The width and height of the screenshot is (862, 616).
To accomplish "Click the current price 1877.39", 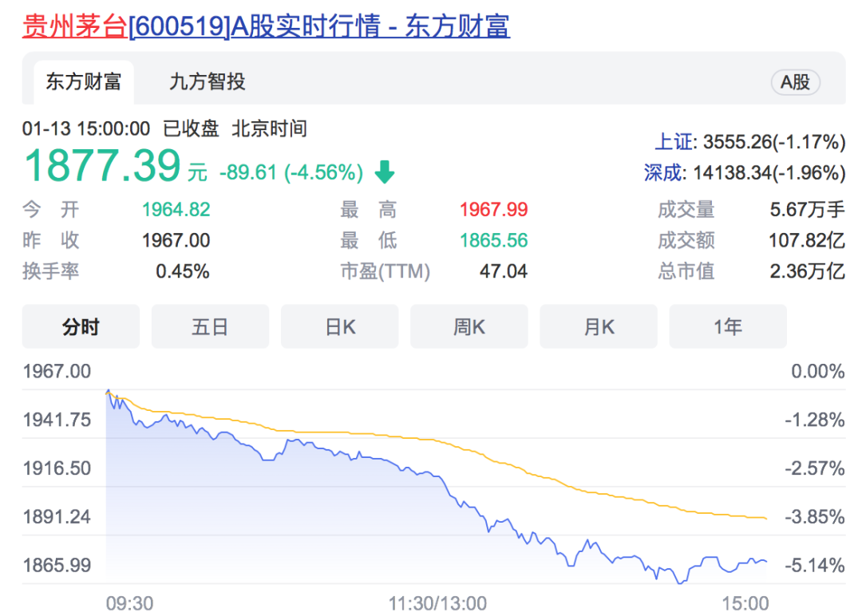I will point(103,165).
